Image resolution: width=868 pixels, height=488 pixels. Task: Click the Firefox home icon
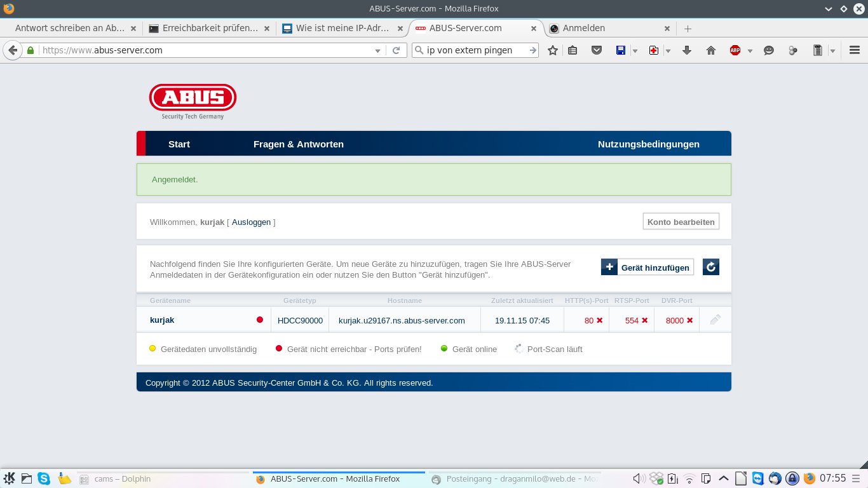(711, 50)
